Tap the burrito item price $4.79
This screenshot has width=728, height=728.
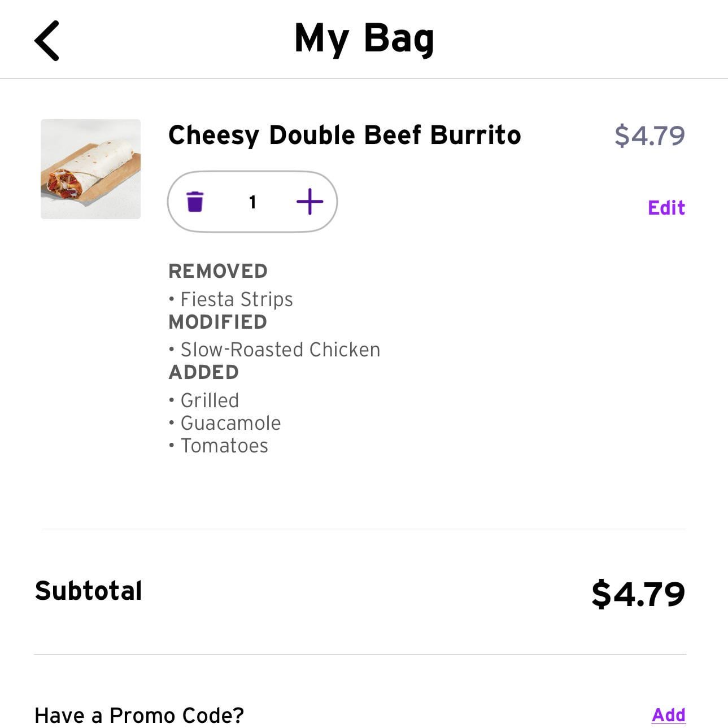pos(649,136)
